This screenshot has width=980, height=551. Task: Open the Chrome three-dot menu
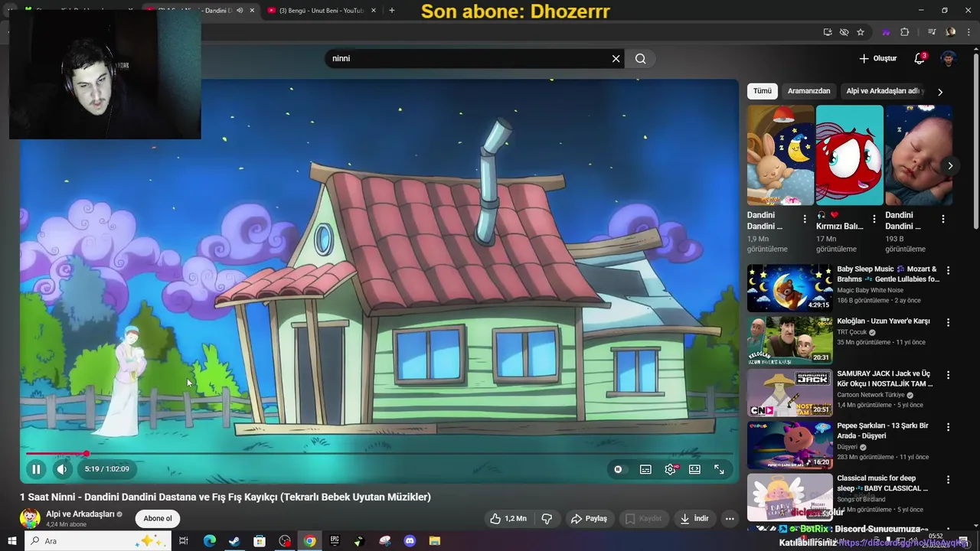pyautogui.click(x=968, y=32)
